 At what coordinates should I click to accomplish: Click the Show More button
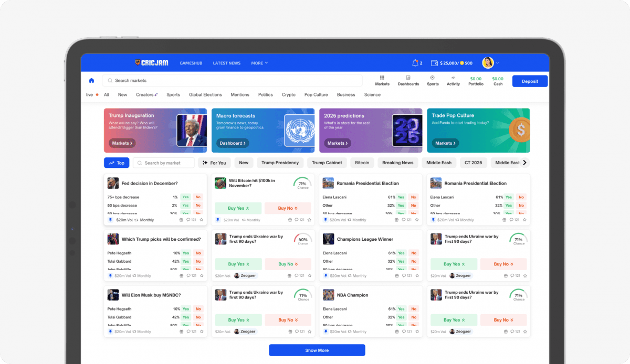[317, 350]
